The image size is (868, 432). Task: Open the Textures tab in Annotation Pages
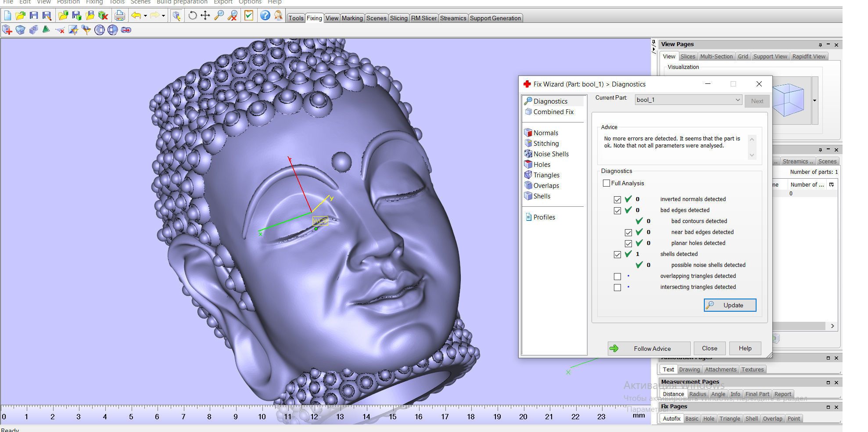point(752,369)
